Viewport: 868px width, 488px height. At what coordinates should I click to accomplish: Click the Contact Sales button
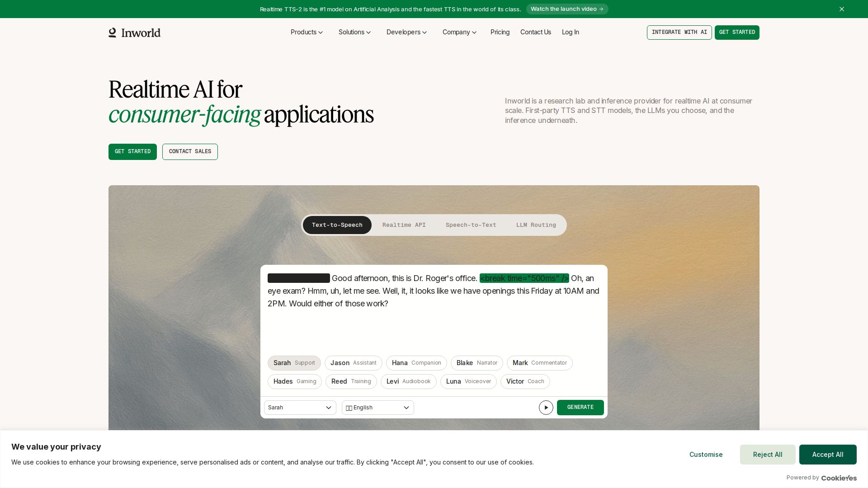(190, 152)
